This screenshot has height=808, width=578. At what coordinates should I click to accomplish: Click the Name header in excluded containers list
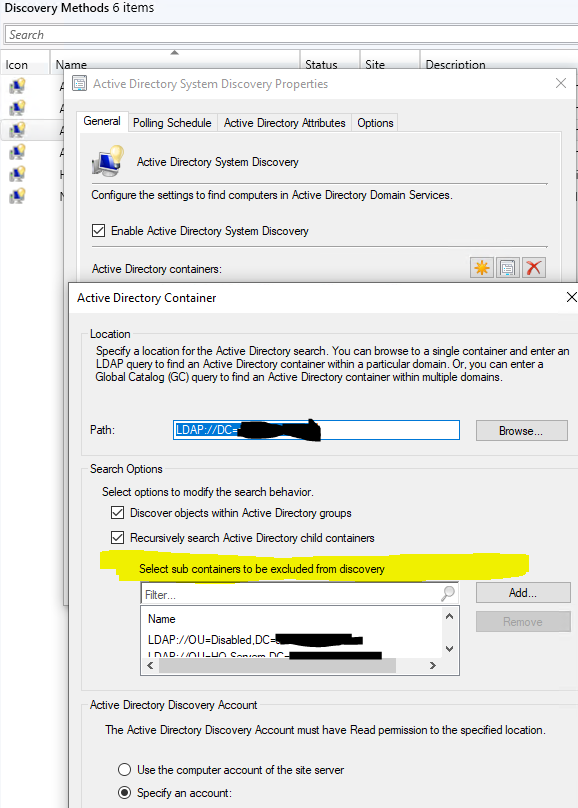tap(161, 619)
